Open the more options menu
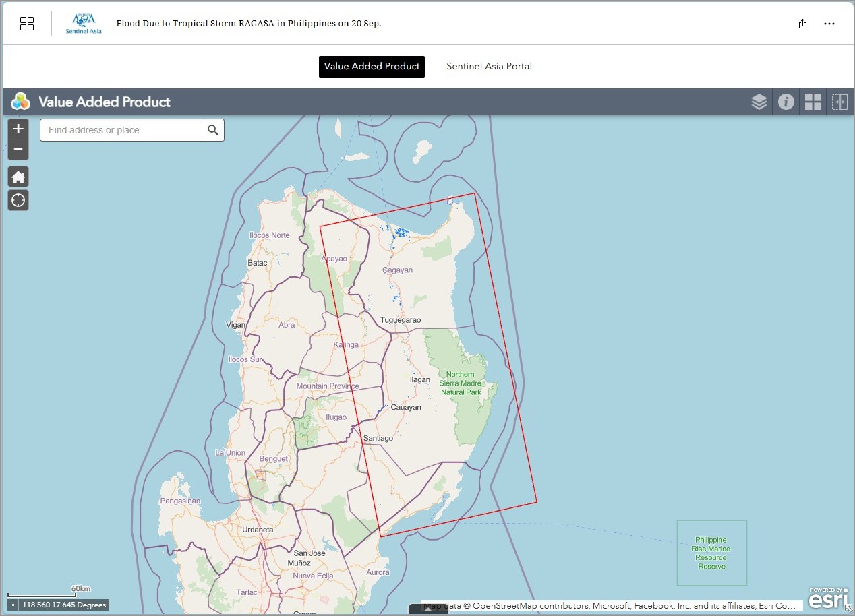 (829, 24)
